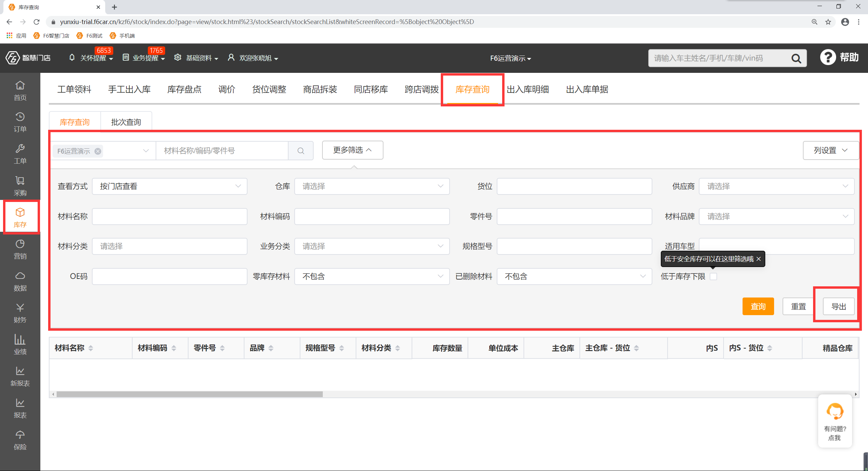
Task: Open the 仓库 dropdown
Action: point(372,186)
